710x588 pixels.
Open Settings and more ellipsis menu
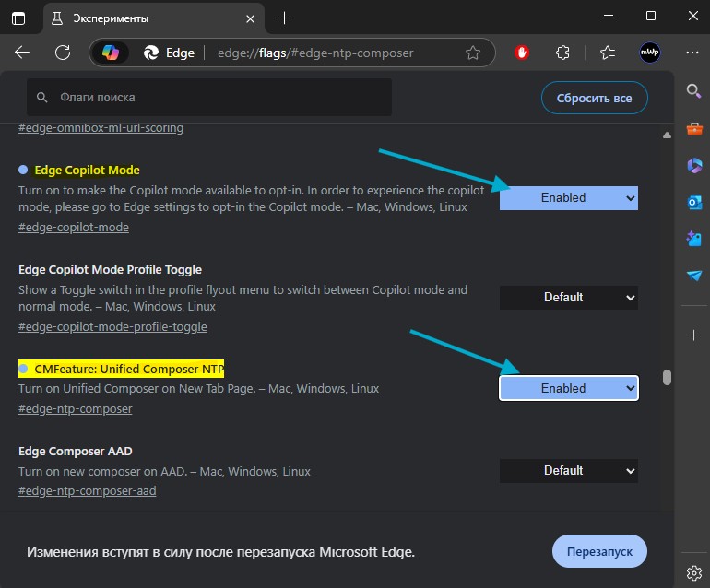tap(692, 53)
